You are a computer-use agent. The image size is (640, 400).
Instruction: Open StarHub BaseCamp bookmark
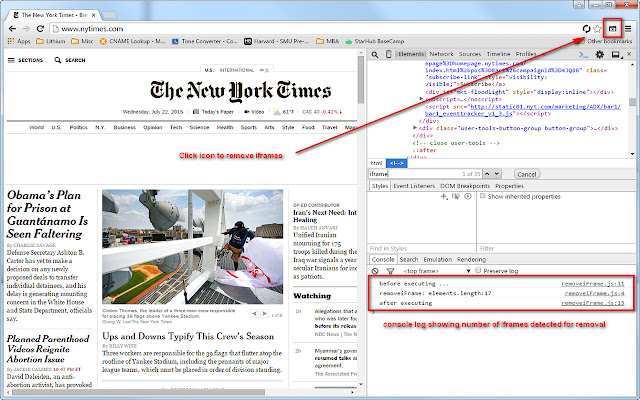[375, 41]
